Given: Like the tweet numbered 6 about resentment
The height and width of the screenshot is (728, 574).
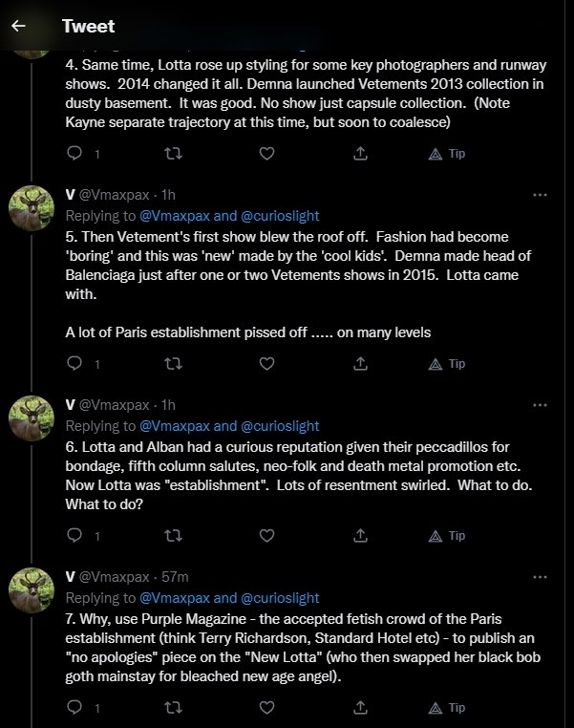Looking at the screenshot, I should pos(267,536).
